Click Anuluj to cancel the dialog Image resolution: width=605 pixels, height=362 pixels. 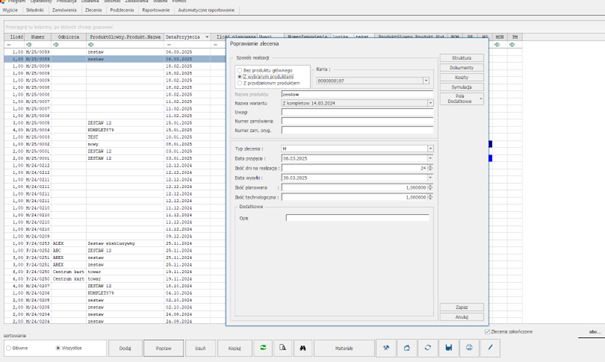461,317
